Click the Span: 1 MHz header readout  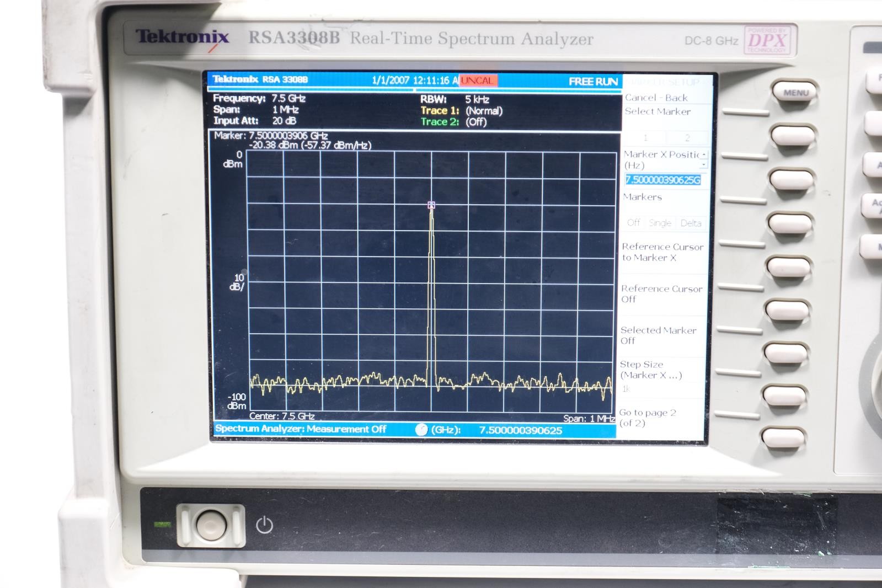tap(256, 109)
